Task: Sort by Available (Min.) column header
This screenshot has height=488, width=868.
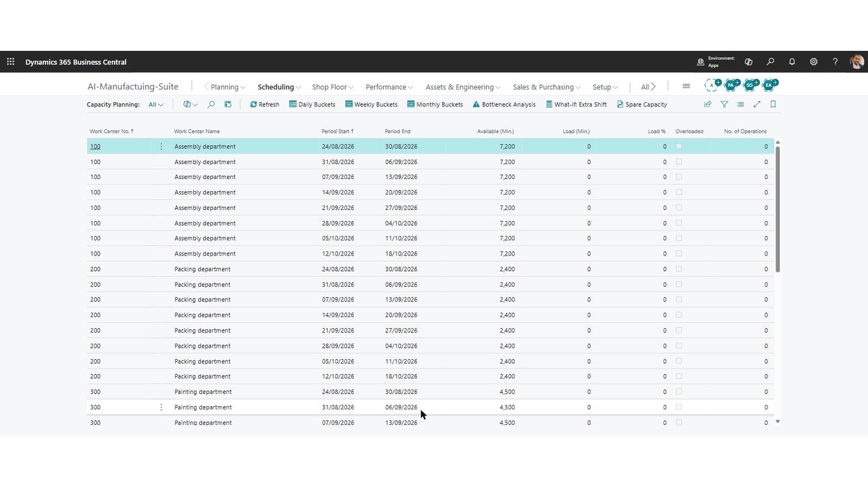Action: [x=496, y=131]
